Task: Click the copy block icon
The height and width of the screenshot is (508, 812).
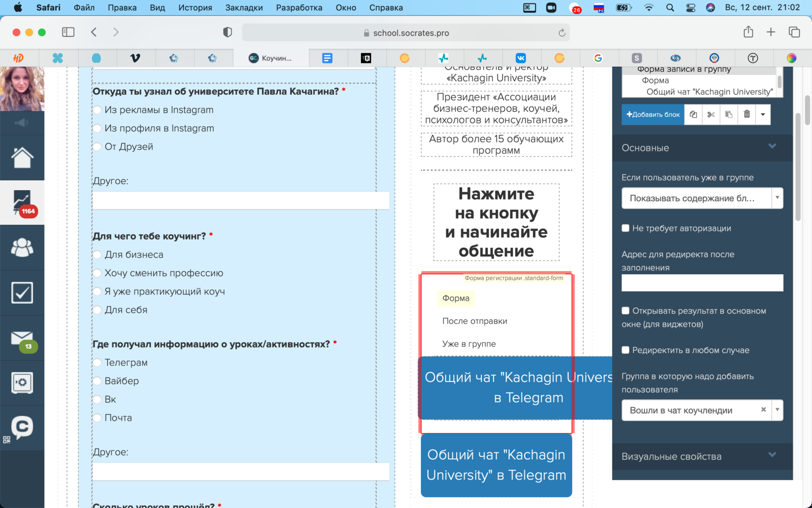Action: coord(693,115)
